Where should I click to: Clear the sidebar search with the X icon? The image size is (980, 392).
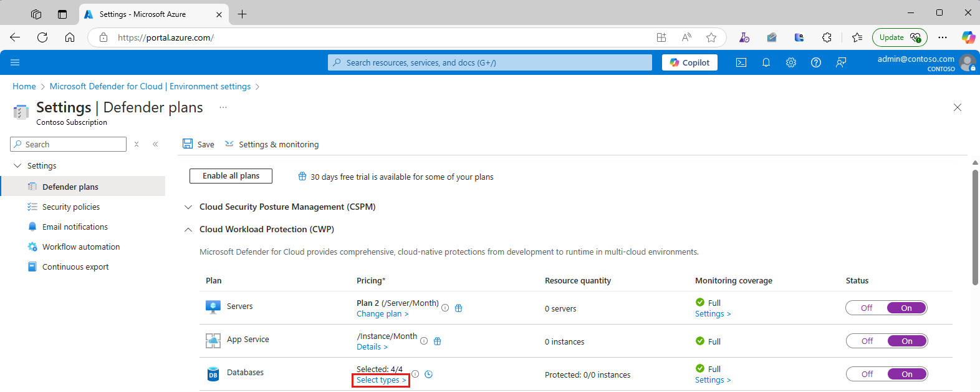(137, 144)
